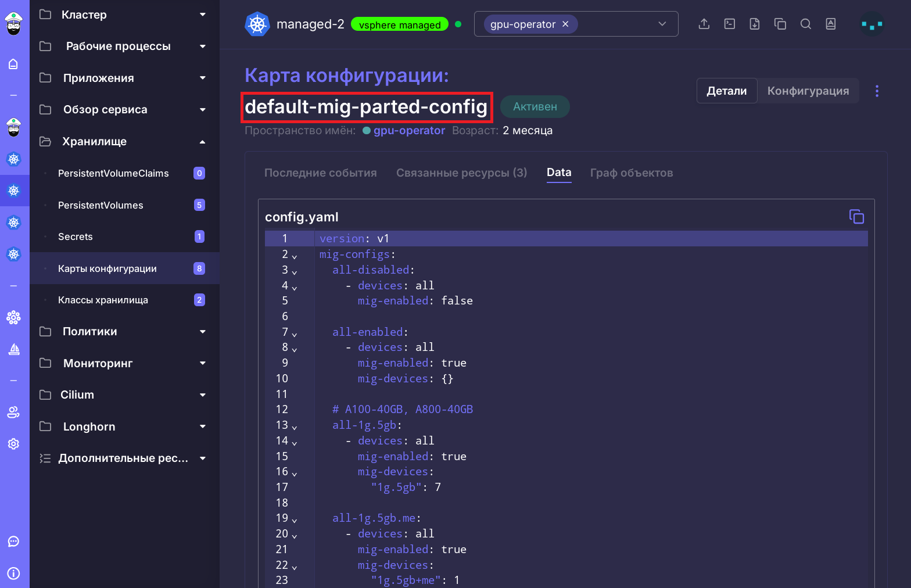Remove the gpu-operator namespace filter chip
911x588 pixels.
pos(565,24)
